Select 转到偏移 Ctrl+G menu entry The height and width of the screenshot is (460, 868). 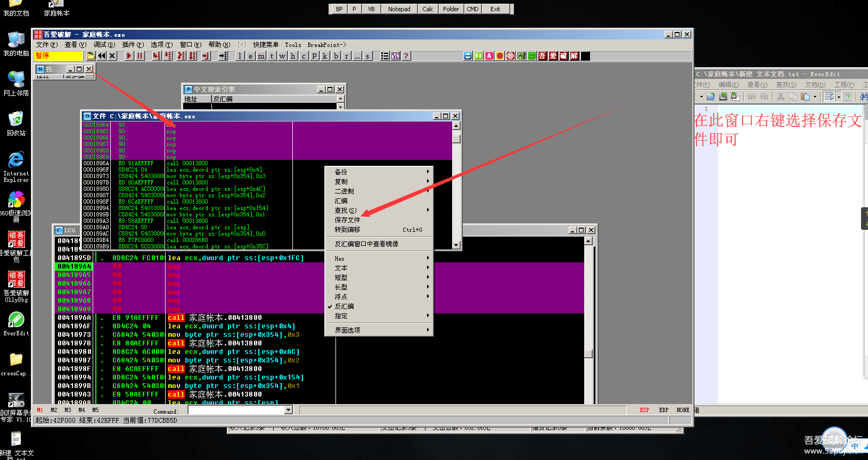(x=379, y=230)
